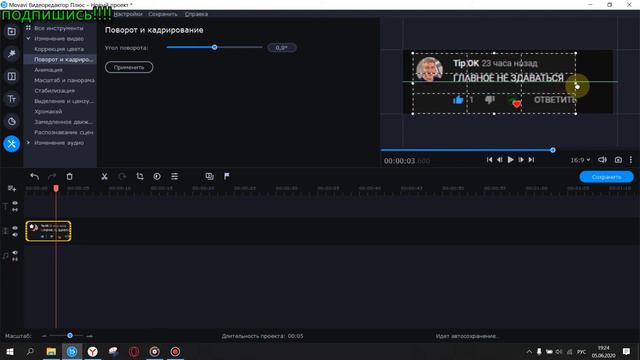This screenshot has height=360, width=640.
Task: Skip to the start of the project
Action: 489,160
